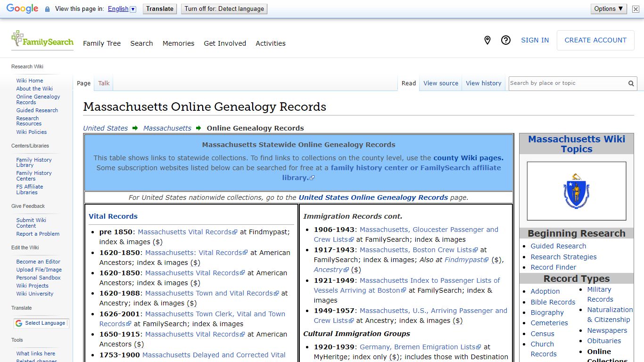The image size is (644, 362).
Task: Close the Google Translate bar
Action: pyautogui.click(x=636, y=9)
